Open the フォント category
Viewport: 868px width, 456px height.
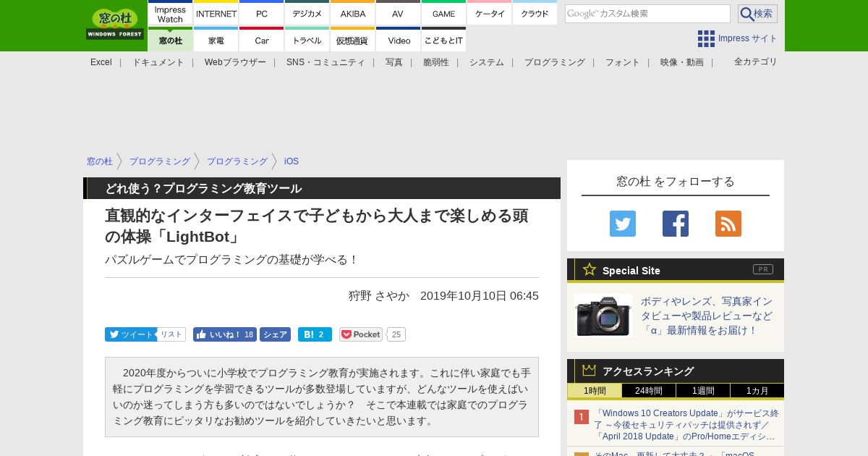[623, 62]
